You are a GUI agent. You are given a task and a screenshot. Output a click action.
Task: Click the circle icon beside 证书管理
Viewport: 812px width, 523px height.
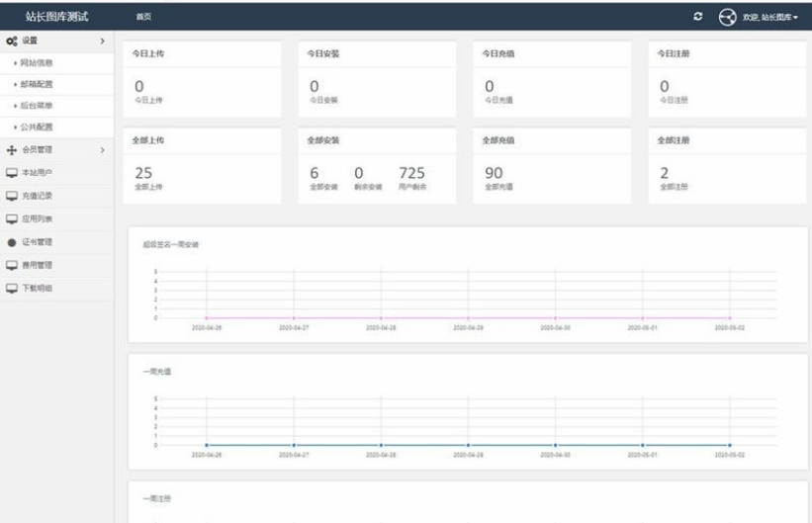pos(11,242)
